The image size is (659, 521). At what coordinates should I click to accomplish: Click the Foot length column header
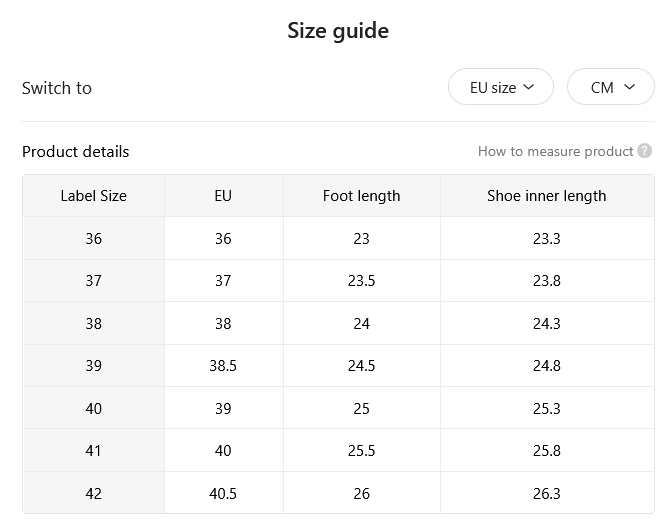coord(361,196)
